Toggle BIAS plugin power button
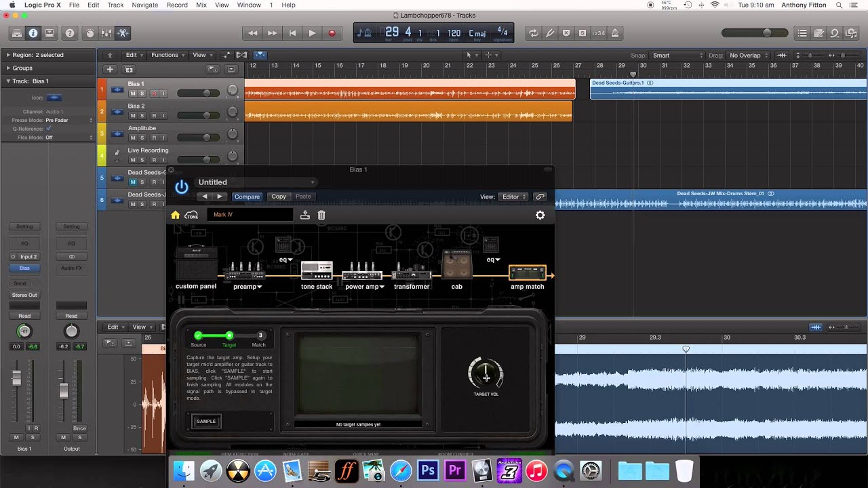Screen dimensions: 868x488 click(181, 187)
